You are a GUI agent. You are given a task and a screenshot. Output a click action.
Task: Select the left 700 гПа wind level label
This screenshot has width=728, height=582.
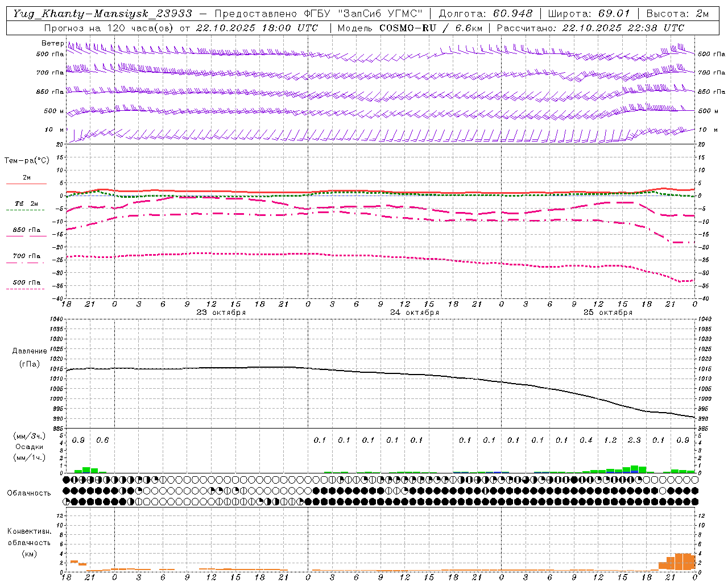(x=50, y=73)
